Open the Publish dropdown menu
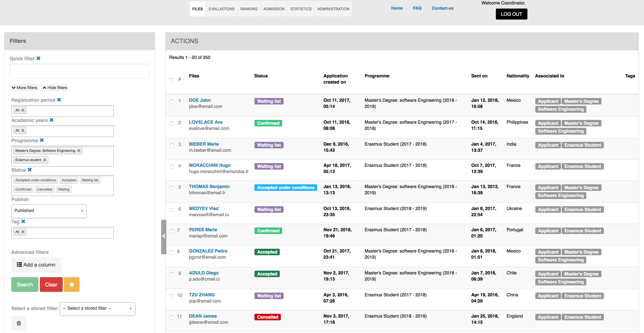Viewport: 644px width, 333px height. point(48,210)
